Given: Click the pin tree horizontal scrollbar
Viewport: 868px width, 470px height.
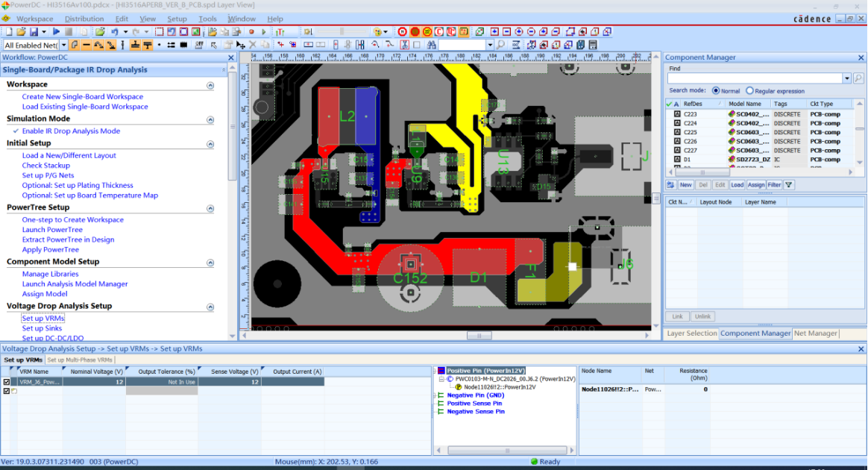Looking at the screenshot, I should click(506, 451).
